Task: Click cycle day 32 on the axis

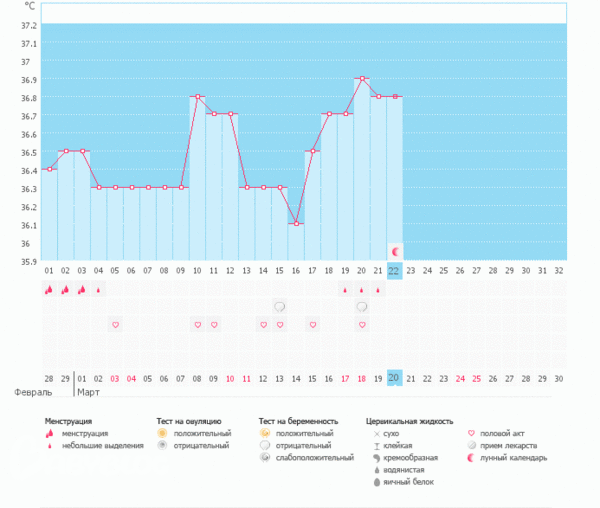Action: tap(558, 270)
